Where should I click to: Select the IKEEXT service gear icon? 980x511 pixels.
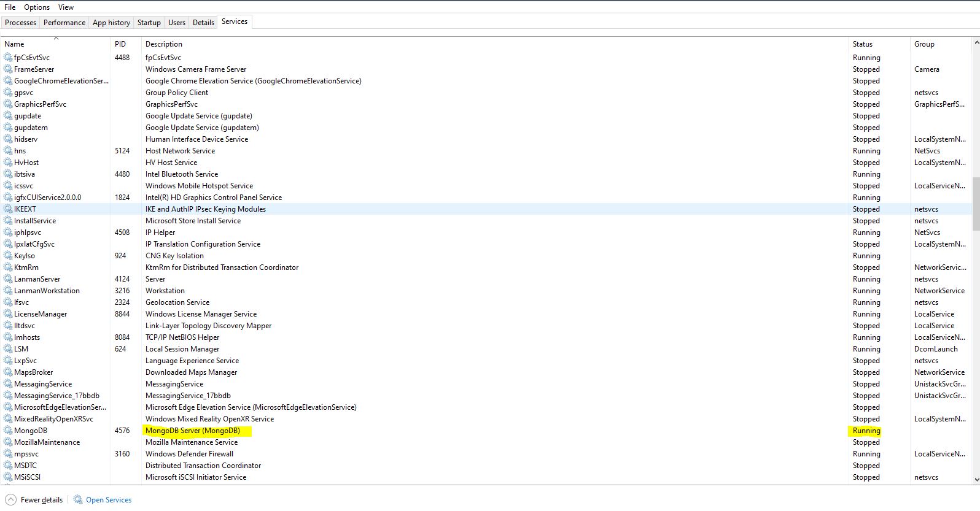pyautogui.click(x=8, y=209)
